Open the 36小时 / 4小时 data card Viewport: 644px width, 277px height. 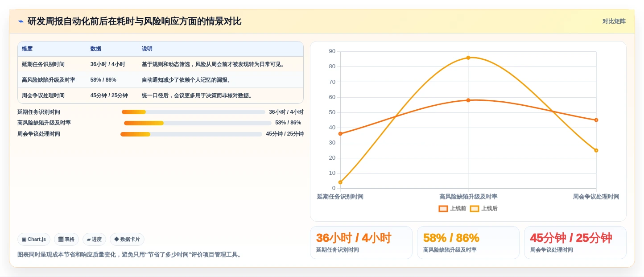[x=361, y=243]
